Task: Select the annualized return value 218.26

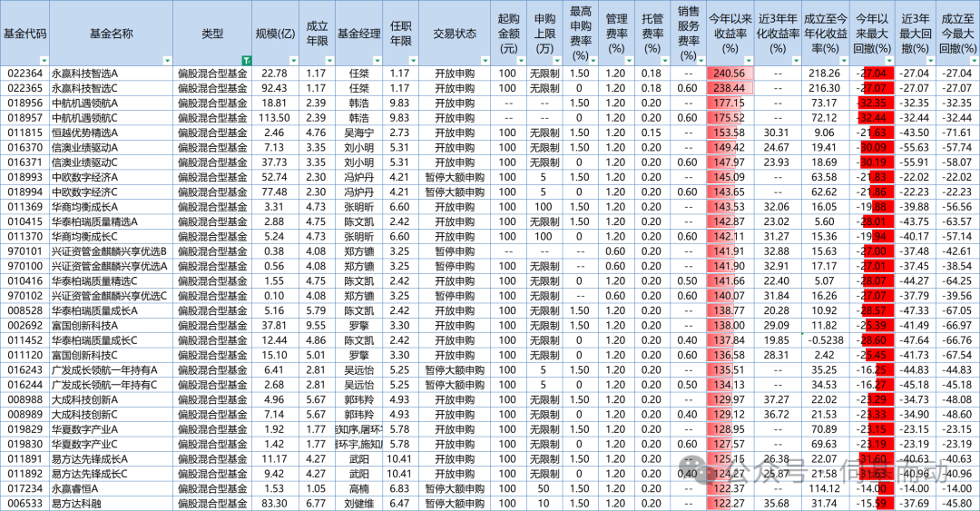Action: pos(825,74)
